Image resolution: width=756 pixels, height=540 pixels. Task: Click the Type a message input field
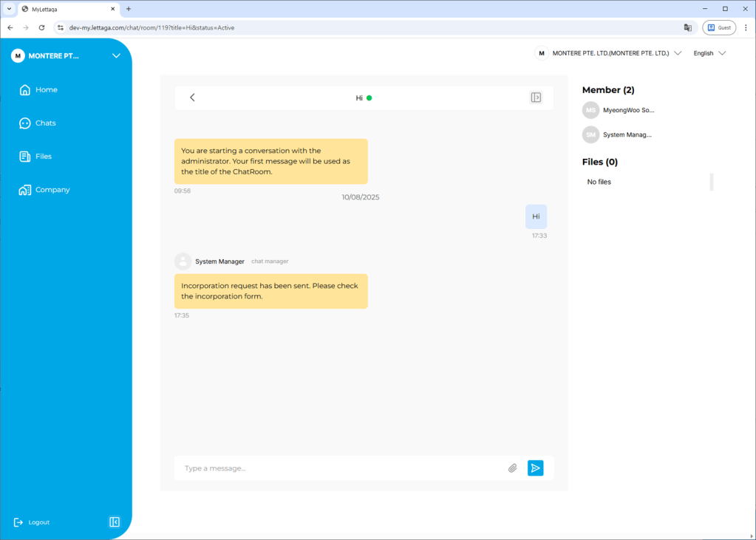tap(340, 468)
